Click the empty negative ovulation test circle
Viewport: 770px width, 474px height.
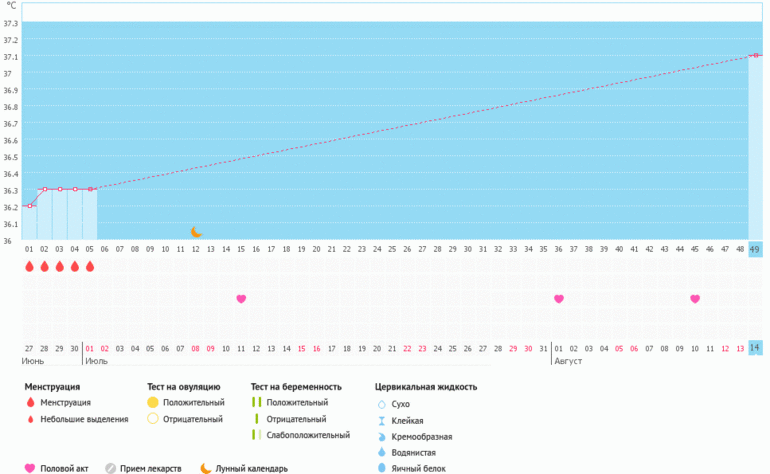153,419
